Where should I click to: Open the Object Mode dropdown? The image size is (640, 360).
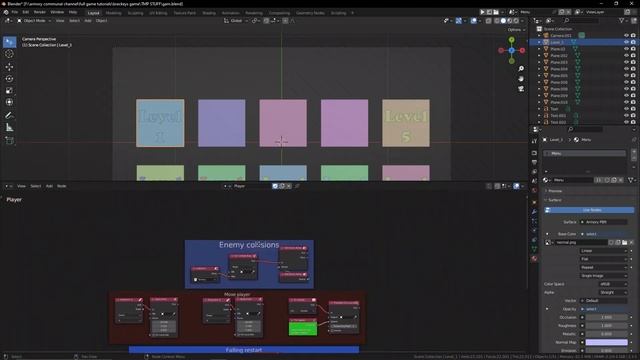[34, 20]
